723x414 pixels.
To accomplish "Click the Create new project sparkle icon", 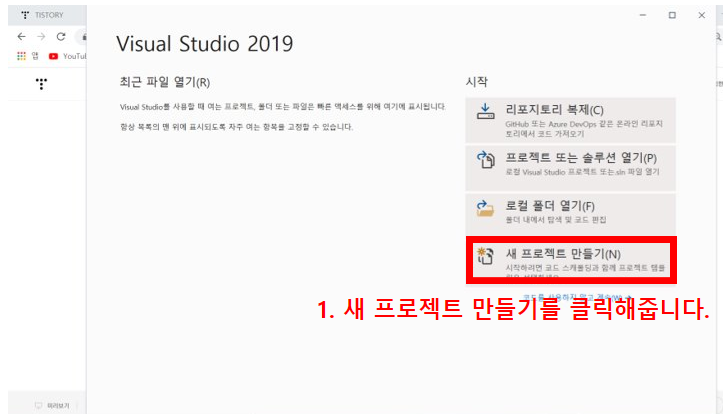I will coord(485,256).
